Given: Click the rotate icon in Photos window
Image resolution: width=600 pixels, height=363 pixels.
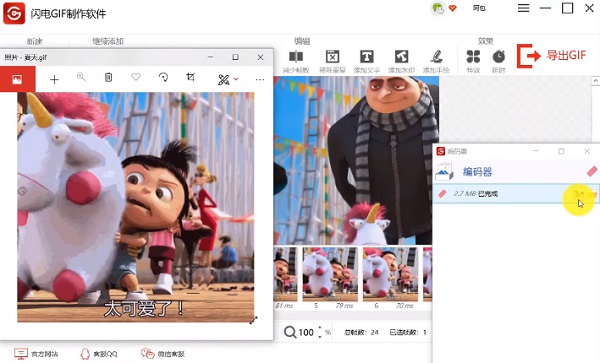Looking at the screenshot, I should point(163,77).
